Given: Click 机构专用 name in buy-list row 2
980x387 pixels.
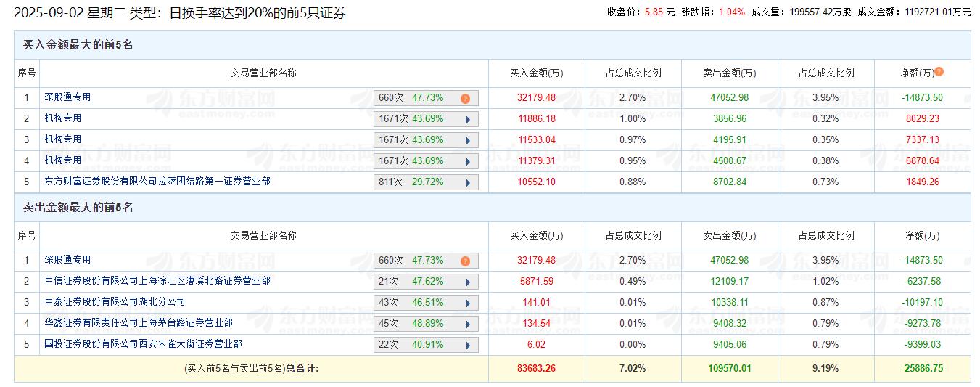Looking at the screenshot, I should click(x=62, y=118).
